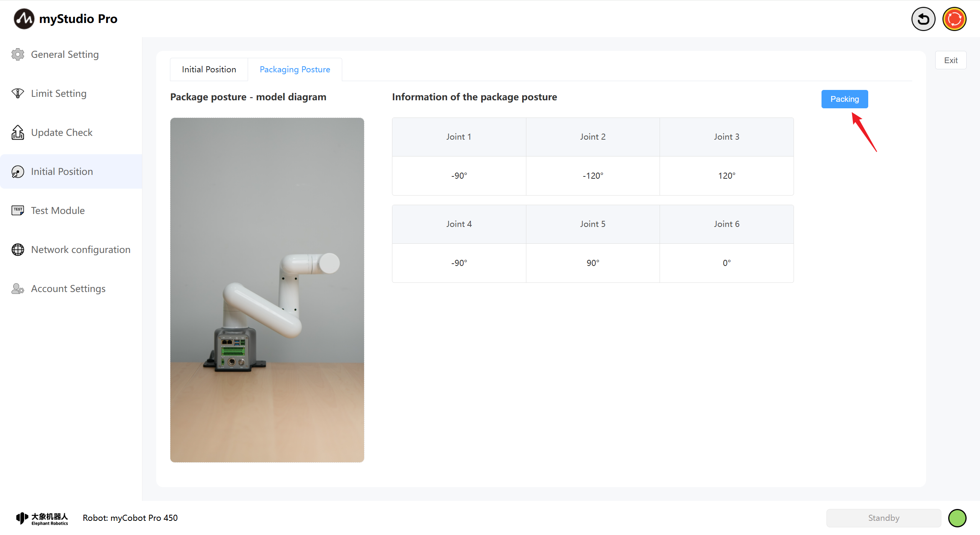Open Network configuration in the sidebar

[x=80, y=250]
